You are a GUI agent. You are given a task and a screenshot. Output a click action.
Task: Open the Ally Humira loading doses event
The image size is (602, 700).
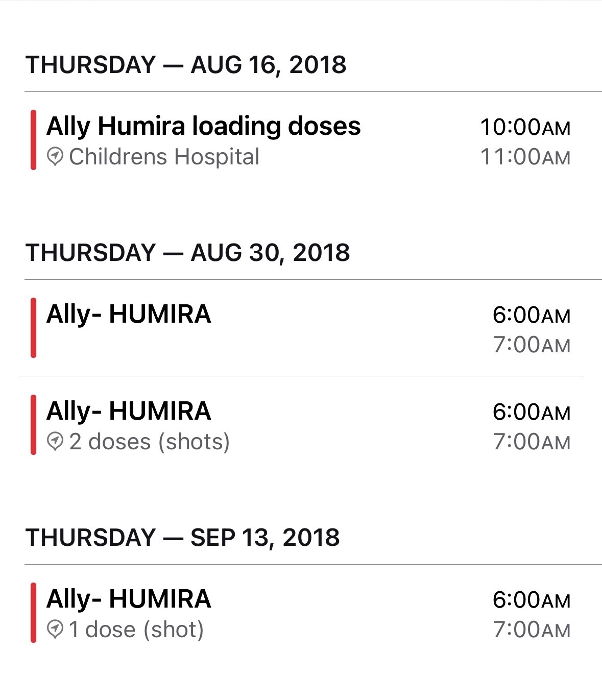(203, 126)
